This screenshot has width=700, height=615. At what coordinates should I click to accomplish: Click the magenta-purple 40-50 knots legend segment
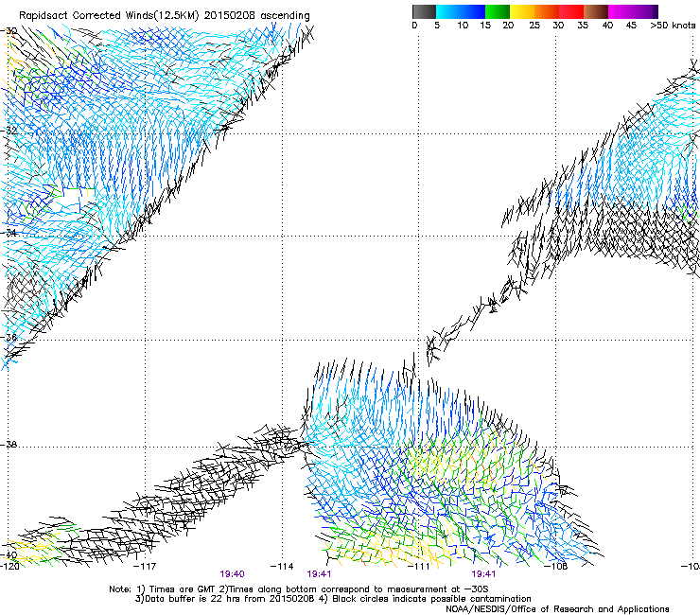click(x=633, y=11)
